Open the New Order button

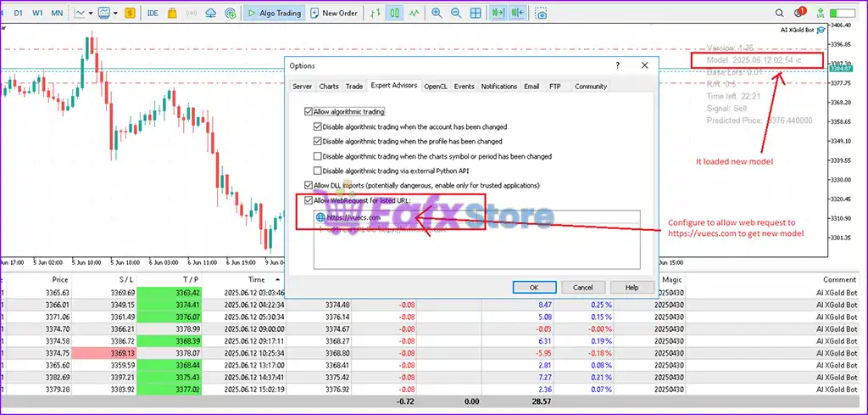334,13
